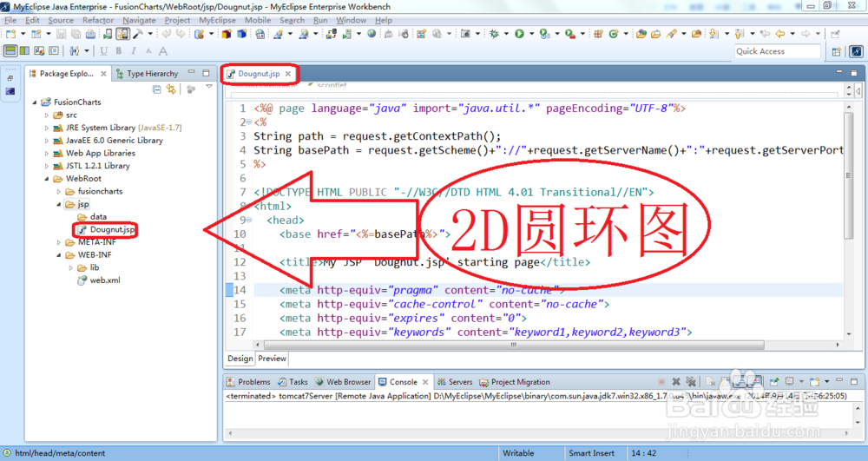Image resolution: width=868 pixels, height=461 pixels.
Task: Switch to the Problems tab
Action: pos(248,382)
